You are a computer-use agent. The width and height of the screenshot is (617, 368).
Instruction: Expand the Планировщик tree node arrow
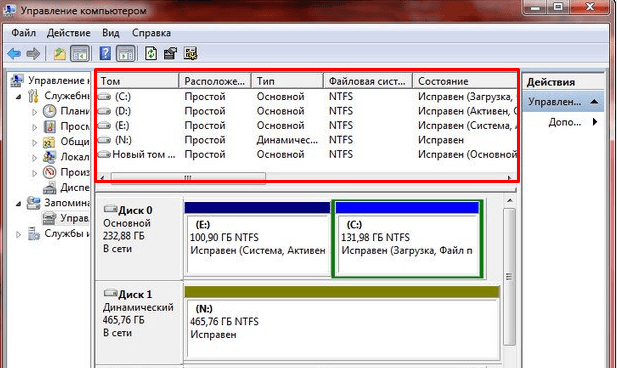35,112
